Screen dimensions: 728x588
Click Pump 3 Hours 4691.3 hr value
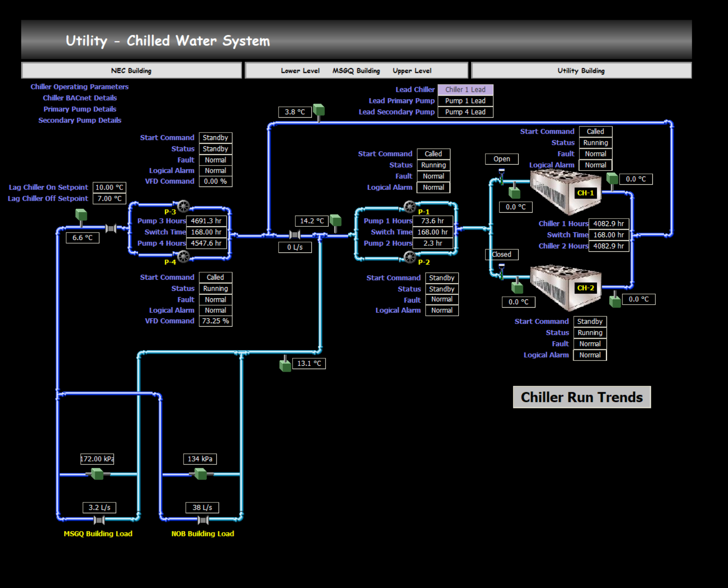[206, 221]
